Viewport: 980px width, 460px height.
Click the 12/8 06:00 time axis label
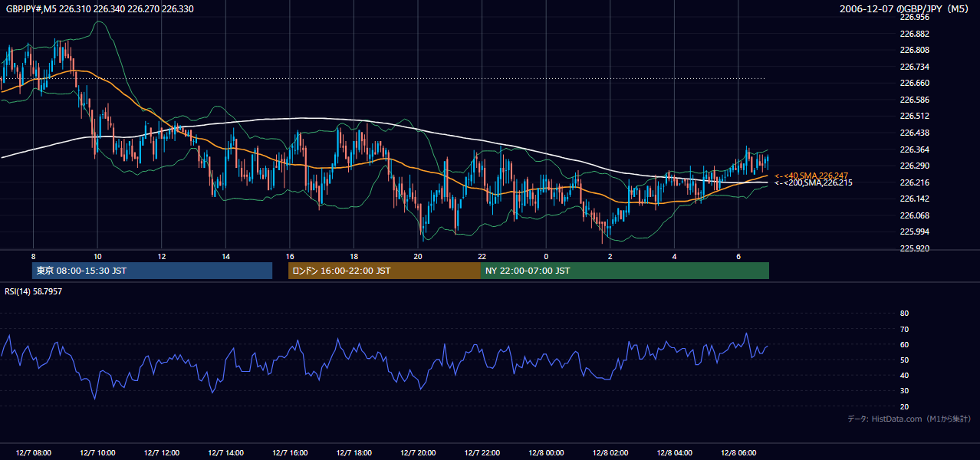tap(738, 453)
